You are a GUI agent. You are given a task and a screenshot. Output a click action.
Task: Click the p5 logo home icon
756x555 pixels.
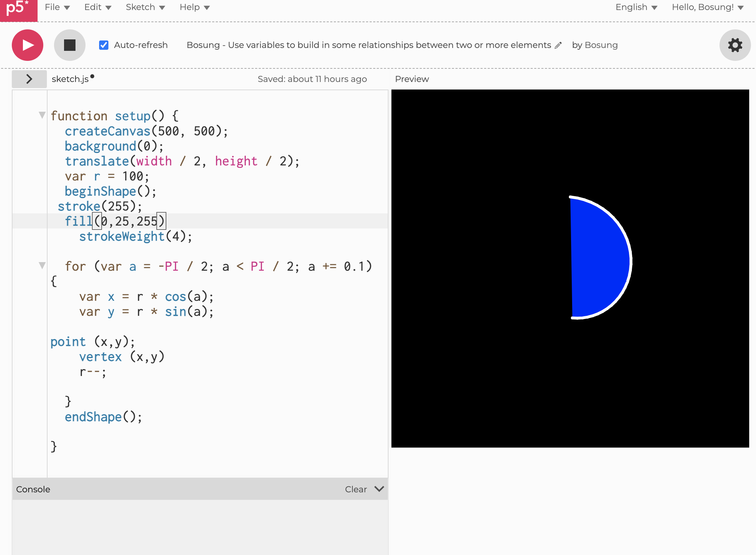18,9
